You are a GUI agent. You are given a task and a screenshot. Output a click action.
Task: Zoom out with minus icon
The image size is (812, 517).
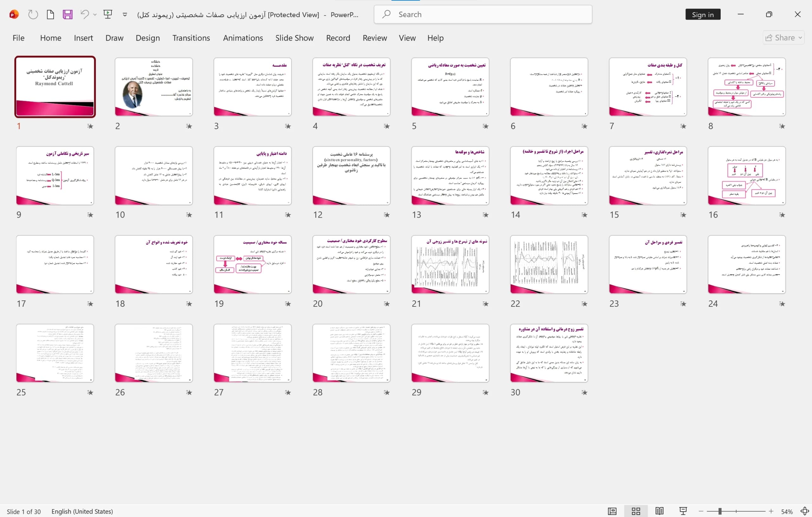click(x=701, y=511)
